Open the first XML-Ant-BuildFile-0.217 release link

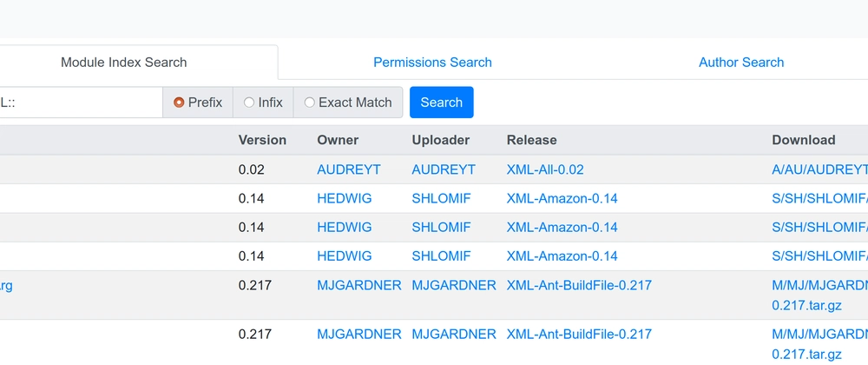tap(579, 285)
